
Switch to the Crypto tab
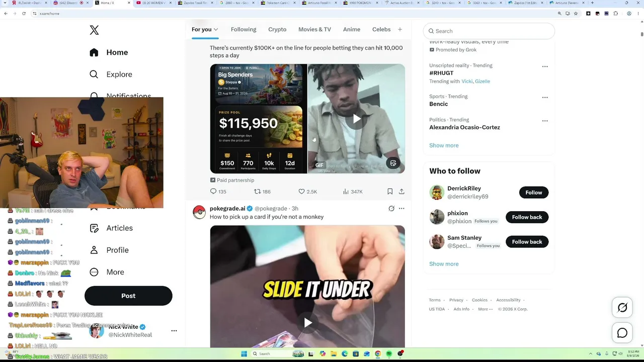click(277, 29)
